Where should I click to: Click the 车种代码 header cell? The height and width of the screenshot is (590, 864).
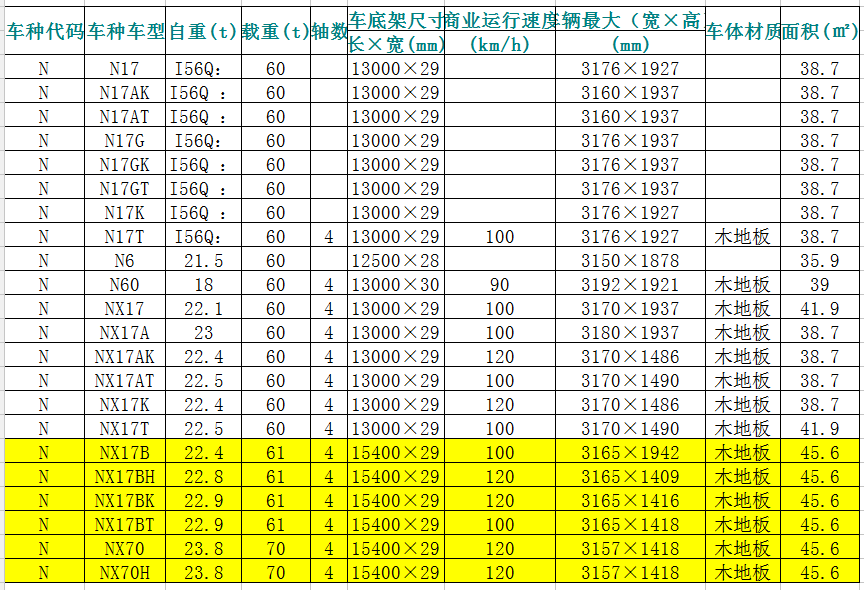click(x=43, y=31)
